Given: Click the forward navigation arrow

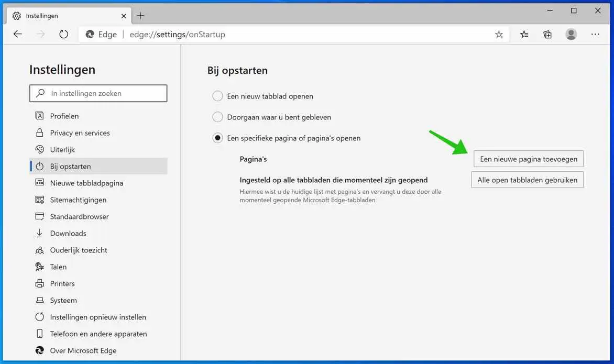Looking at the screenshot, I should click(x=40, y=34).
